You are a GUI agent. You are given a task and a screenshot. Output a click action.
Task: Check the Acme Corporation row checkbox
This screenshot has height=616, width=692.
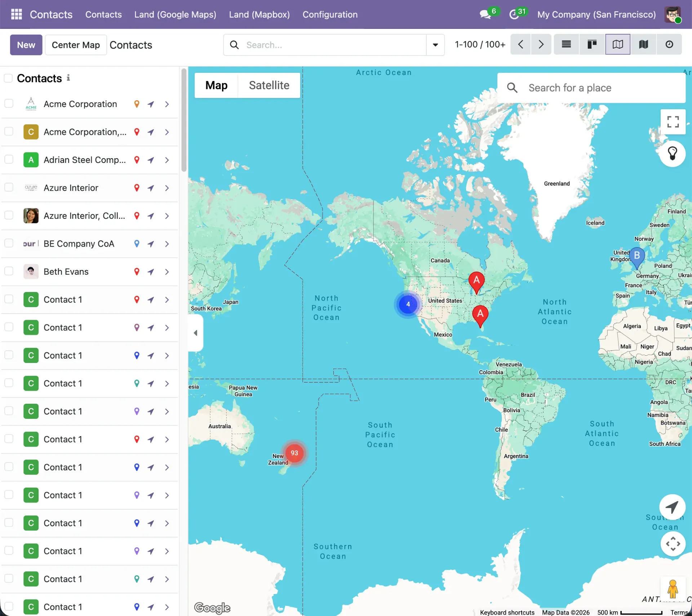pos(9,104)
